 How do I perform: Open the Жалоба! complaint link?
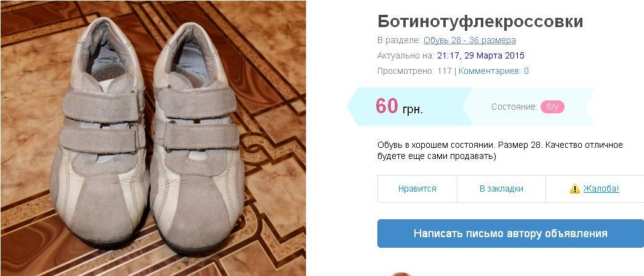tap(601, 189)
